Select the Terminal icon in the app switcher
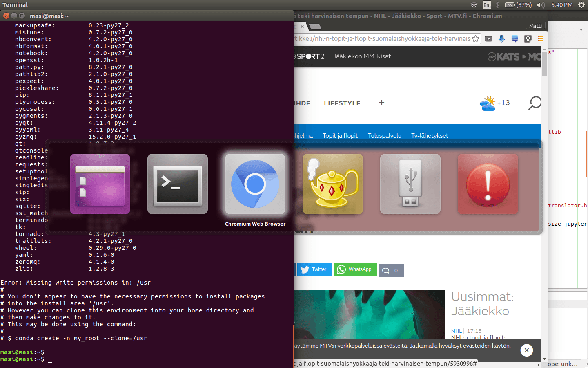Viewport: 588px width, 368px height. click(x=178, y=184)
